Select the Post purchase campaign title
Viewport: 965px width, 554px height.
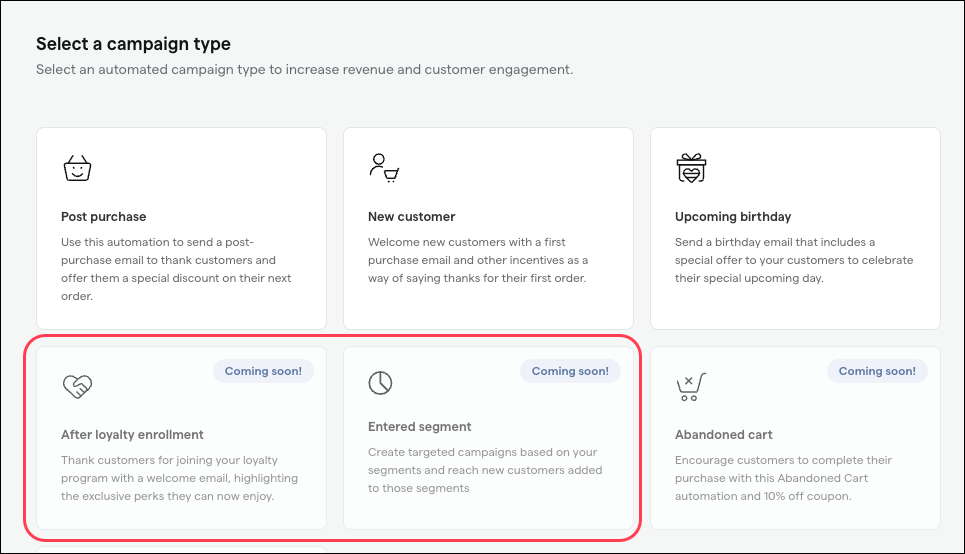tap(103, 217)
